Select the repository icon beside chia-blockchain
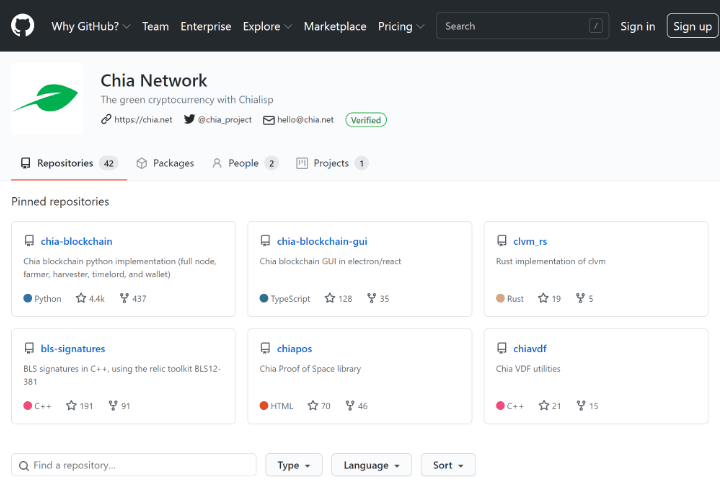Image resolution: width=720 pixels, height=482 pixels. pos(29,241)
